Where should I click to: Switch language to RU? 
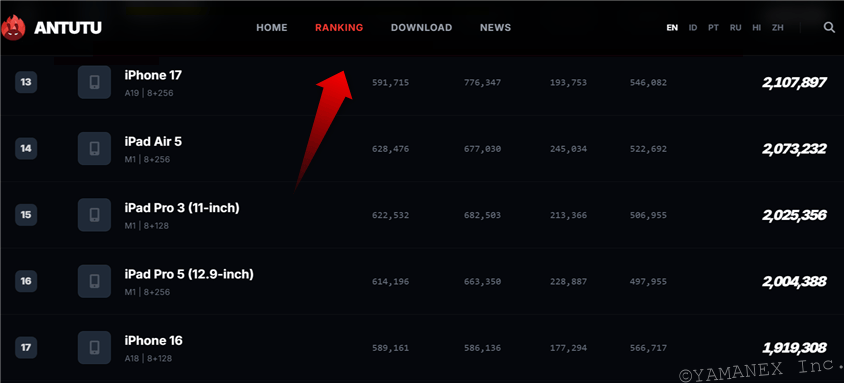point(735,27)
